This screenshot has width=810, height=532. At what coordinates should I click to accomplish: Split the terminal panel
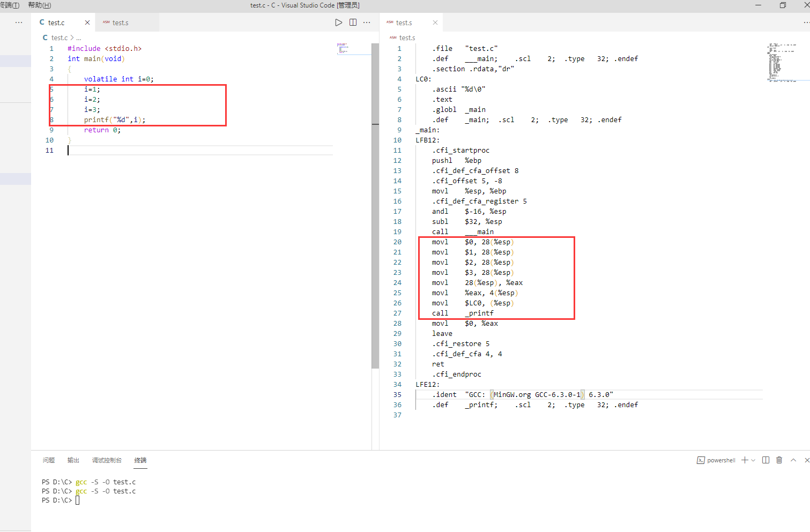click(766, 460)
